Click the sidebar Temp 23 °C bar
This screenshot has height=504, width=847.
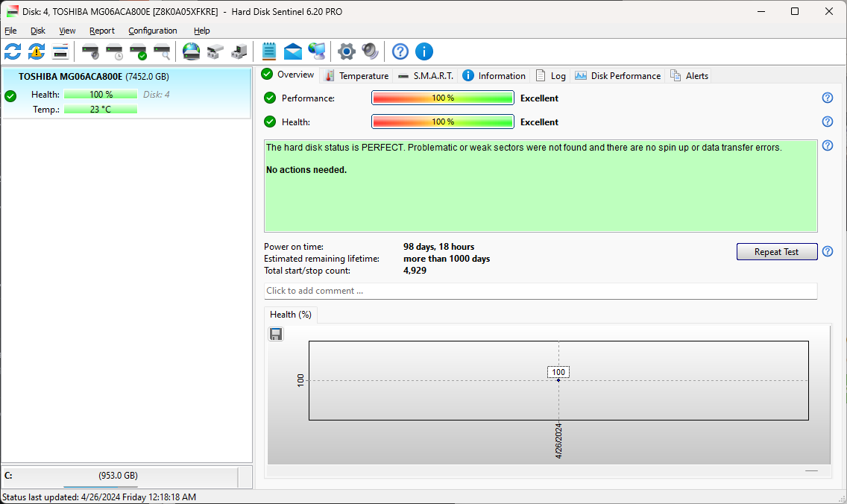click(x=101, y=109)
